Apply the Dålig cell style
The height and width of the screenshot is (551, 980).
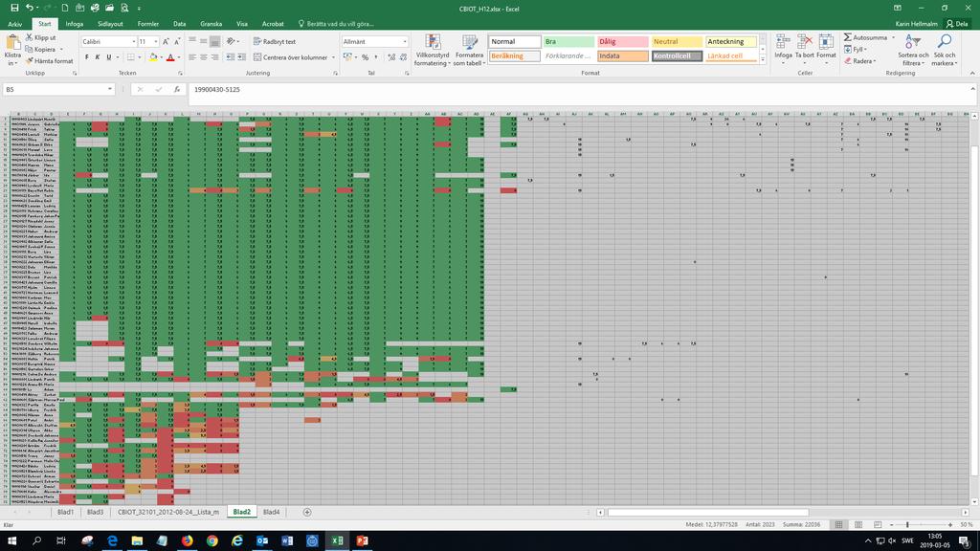622,41
